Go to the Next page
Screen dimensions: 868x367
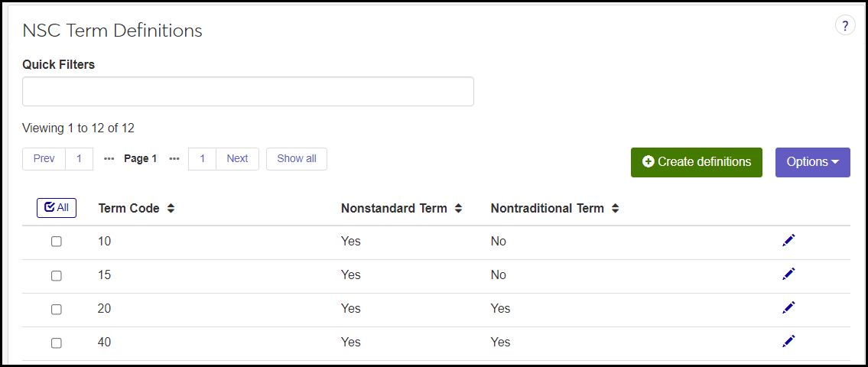pos(237,159)
